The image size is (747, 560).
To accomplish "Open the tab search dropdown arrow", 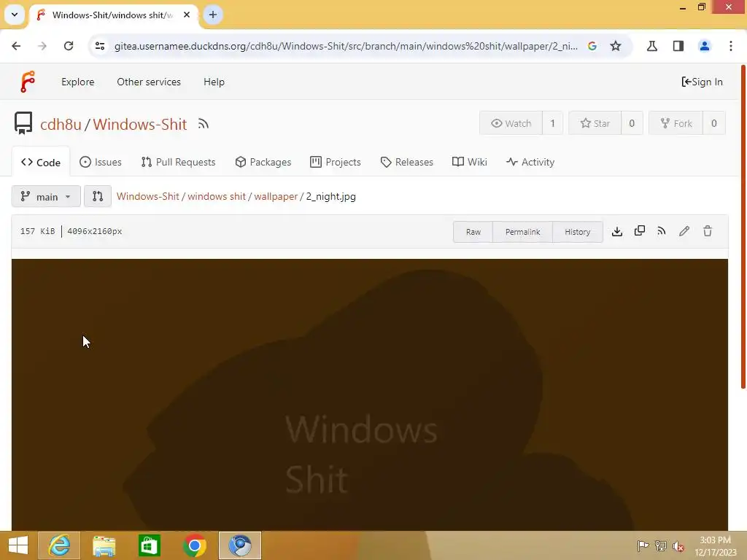I will (15, 15).
